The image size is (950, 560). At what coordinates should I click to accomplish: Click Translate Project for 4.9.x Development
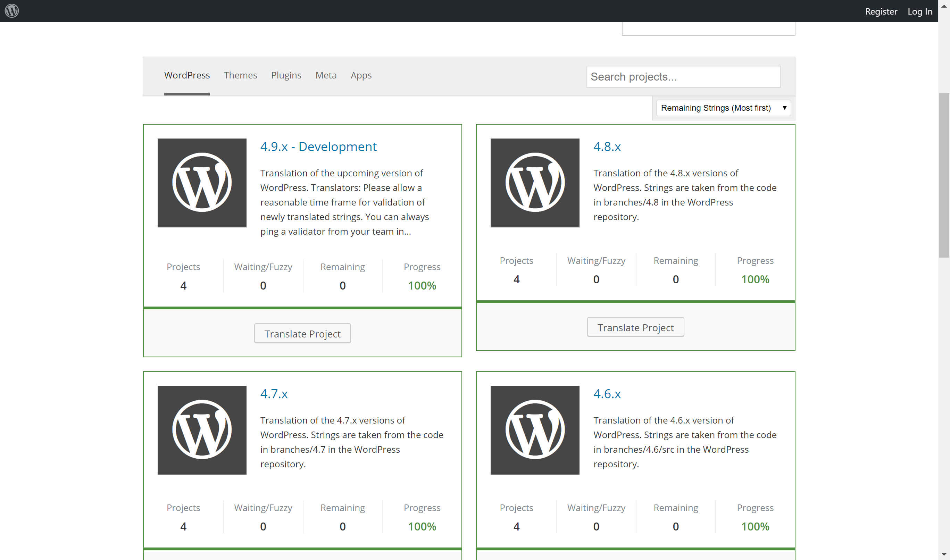302,334
